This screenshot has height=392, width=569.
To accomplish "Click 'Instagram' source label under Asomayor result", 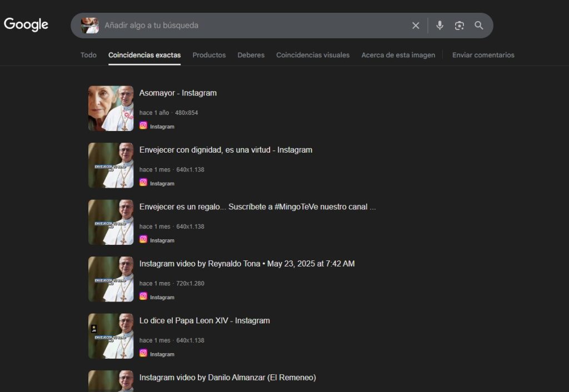I will coord(162,127).
